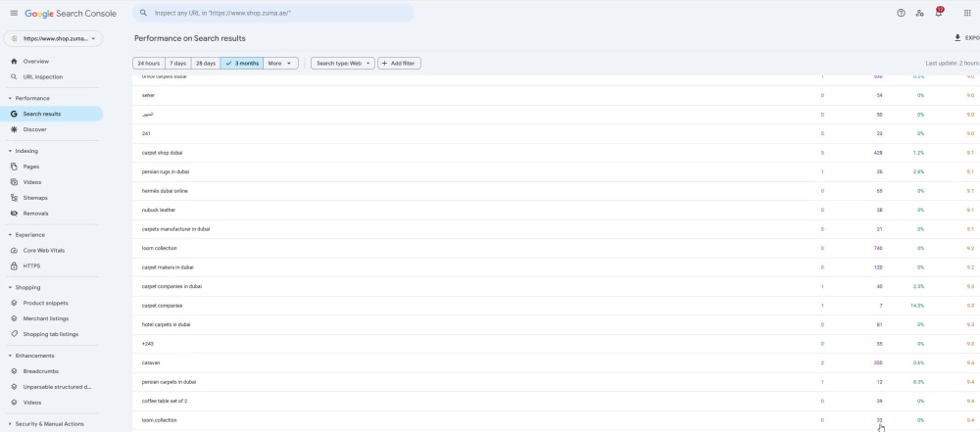Click the query row hermès dubai online
980x432 pixels.
coord(557,191)
